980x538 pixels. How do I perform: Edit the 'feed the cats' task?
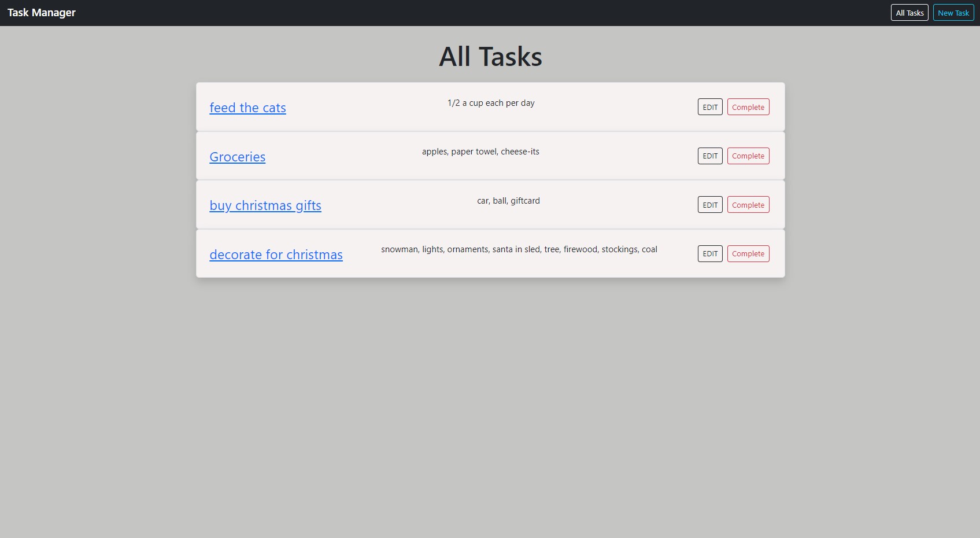[x=710, y=107]
